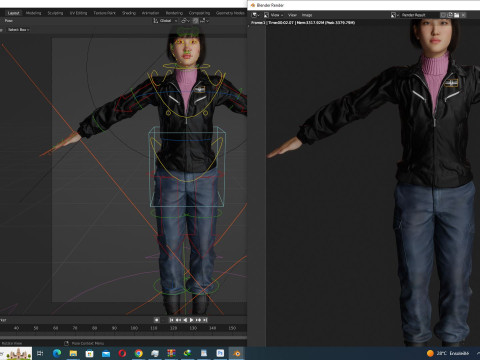
Task: Open the Select Box tool dropdown
Action: (x=19, y=30)
